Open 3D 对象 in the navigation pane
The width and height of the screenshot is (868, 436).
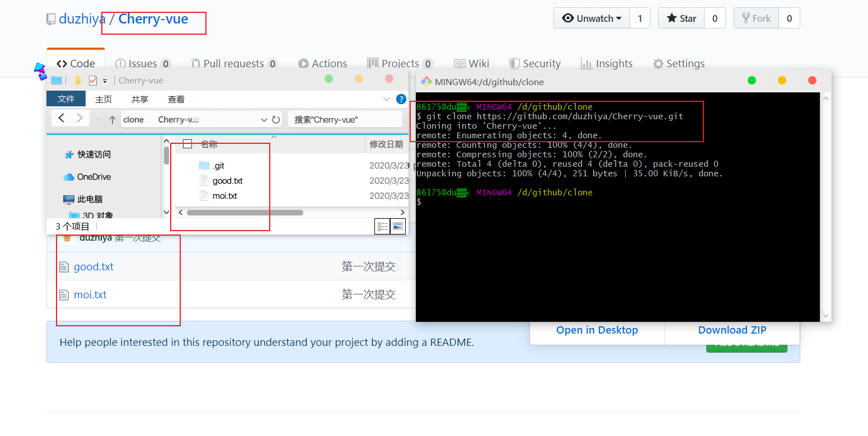pyautogui.click(x=98, y=215)
